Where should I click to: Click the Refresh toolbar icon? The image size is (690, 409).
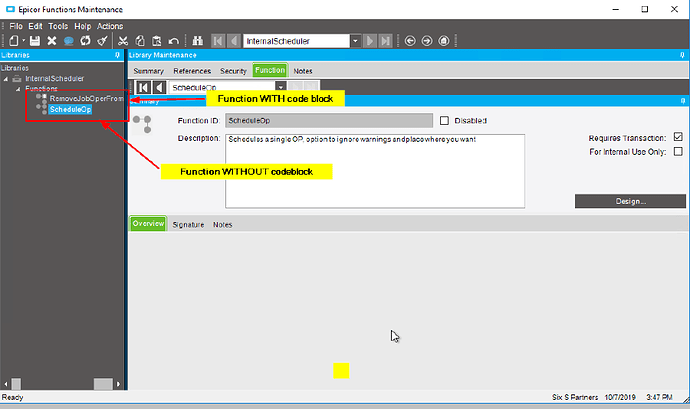click(85, 41)
